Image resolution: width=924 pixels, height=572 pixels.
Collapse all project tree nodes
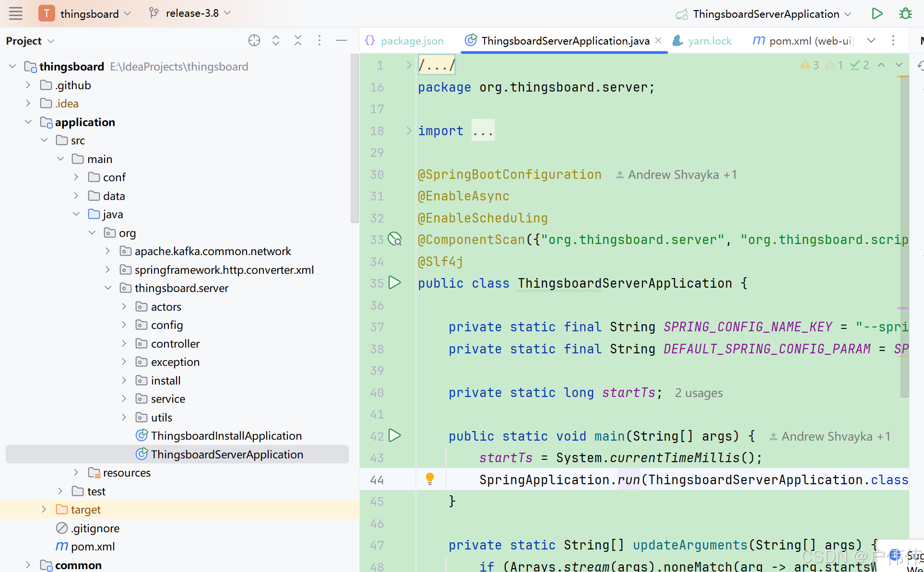[x=298, y=41]
